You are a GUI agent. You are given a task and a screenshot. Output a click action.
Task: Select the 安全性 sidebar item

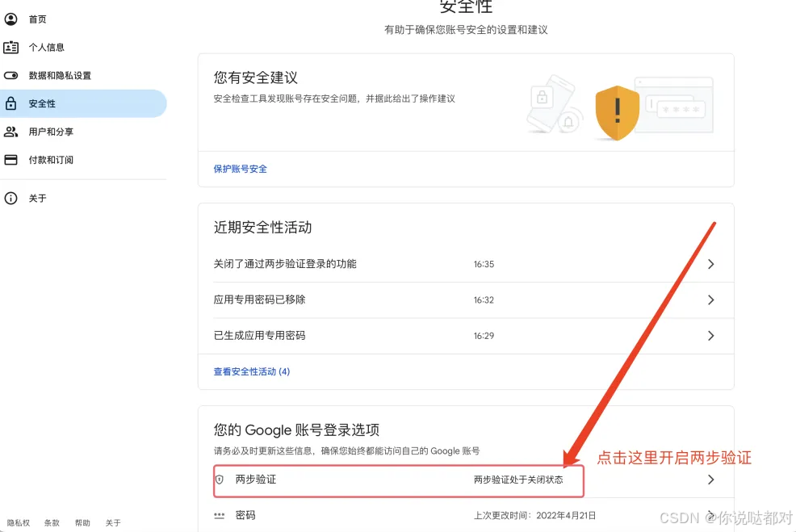tap(83, 103)
